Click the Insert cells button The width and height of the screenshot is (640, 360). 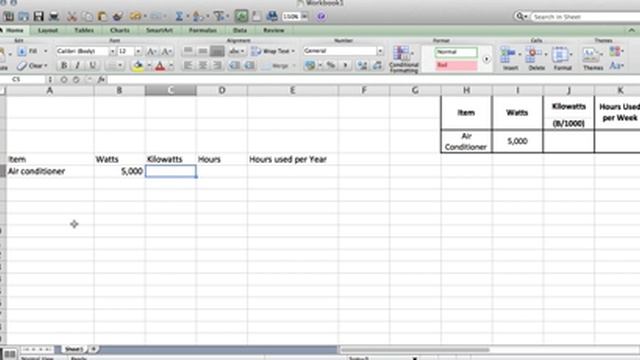coord(510,59)
